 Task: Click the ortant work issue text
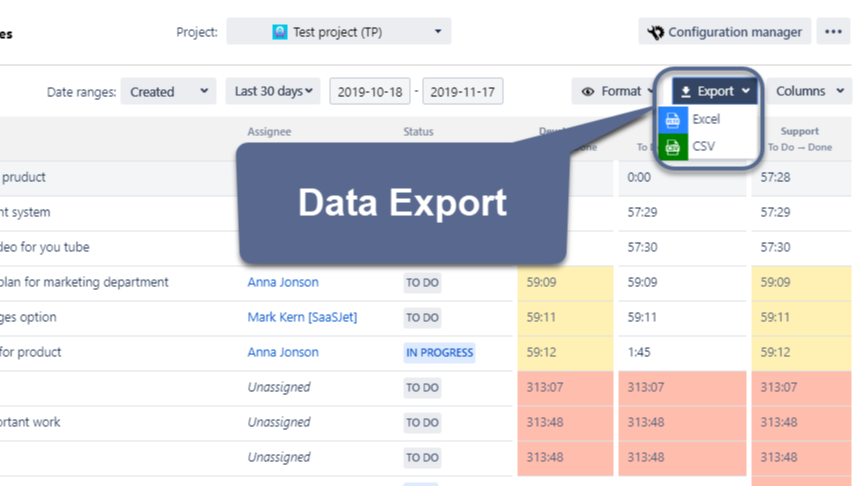coord(30,422)
